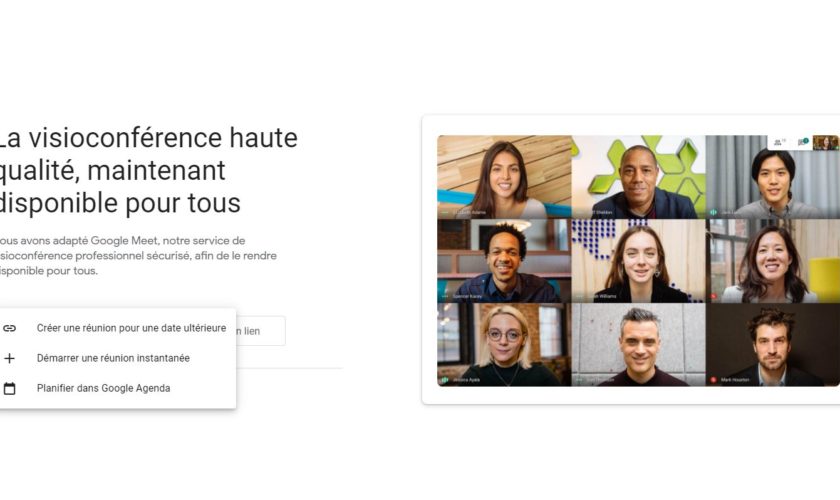Click the audio indicator on the gray-curtain tile
840x500 pixels.
(x=713, y=212)
